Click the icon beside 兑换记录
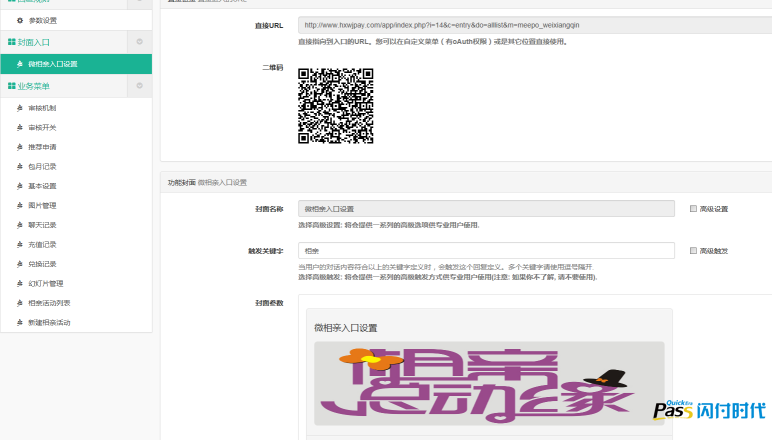The height and width of the screenshot is (440, 772). pyautogui.click(x=20, y=264)
